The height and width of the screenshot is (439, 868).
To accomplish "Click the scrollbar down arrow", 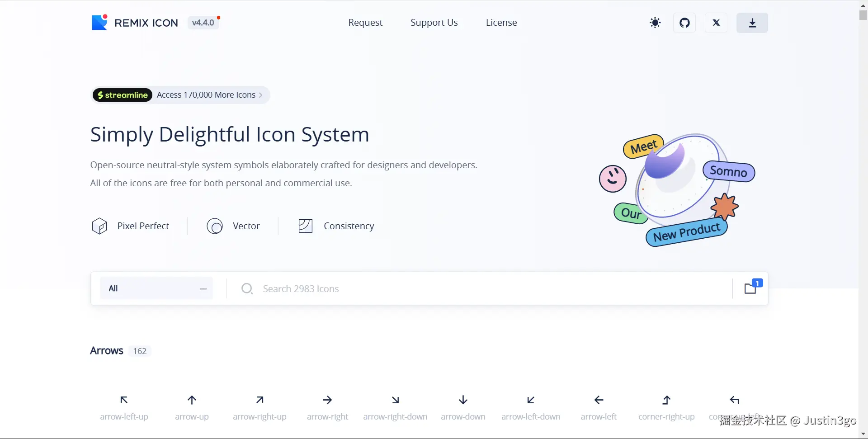I will point(863,434).
